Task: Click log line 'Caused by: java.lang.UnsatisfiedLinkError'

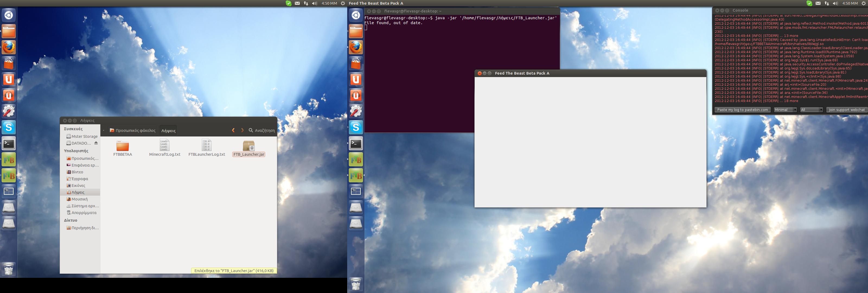Action: click(x=791, y=40)
